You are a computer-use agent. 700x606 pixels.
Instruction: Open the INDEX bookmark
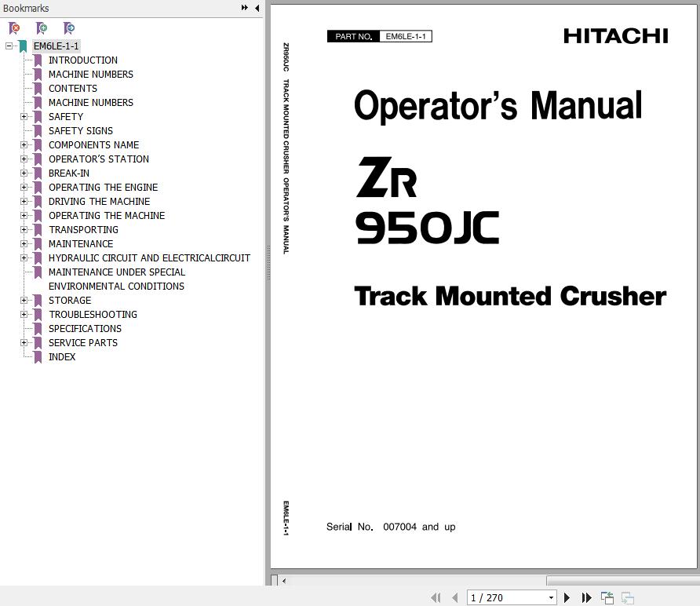click(x=62, y=357)
